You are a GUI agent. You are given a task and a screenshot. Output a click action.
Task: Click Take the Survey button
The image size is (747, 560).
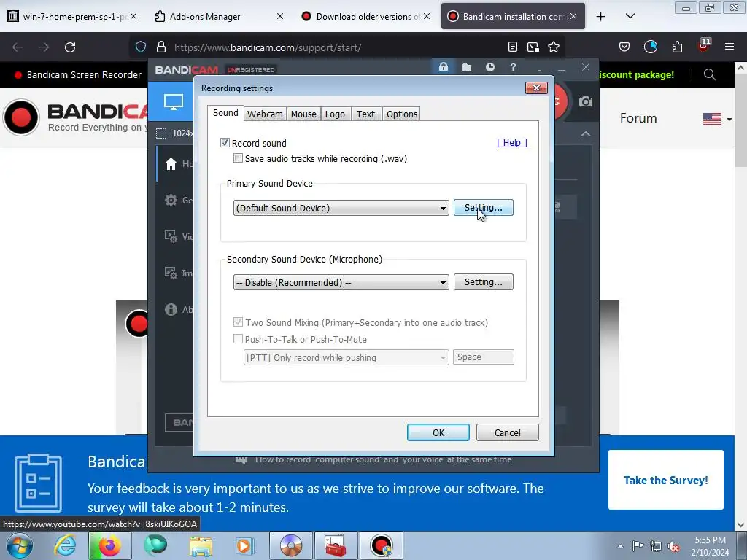tap(665, 480)
